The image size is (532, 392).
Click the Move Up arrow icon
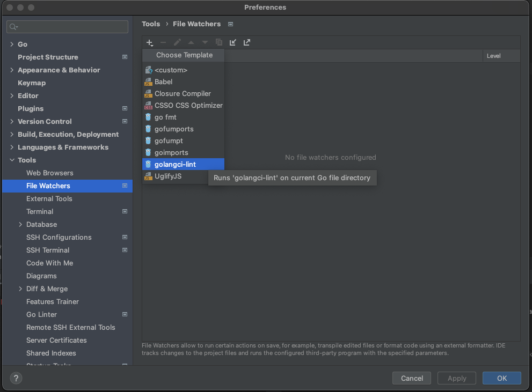191,42
